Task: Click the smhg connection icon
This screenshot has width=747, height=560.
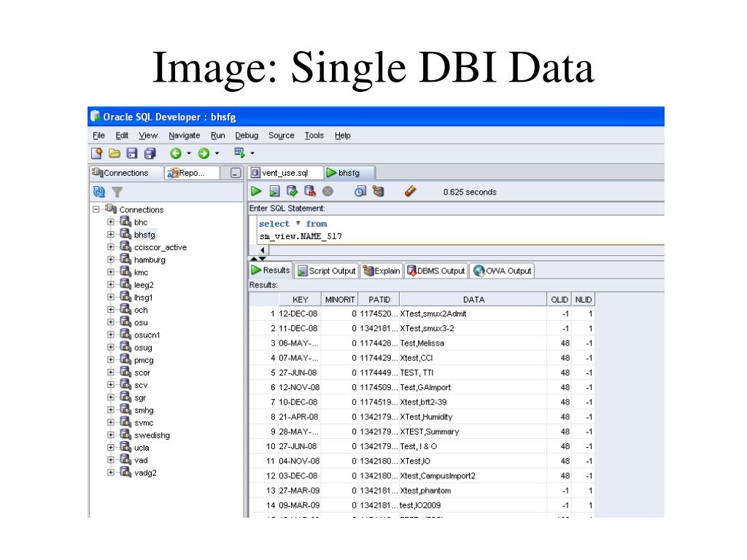Action: pos(125,410)
